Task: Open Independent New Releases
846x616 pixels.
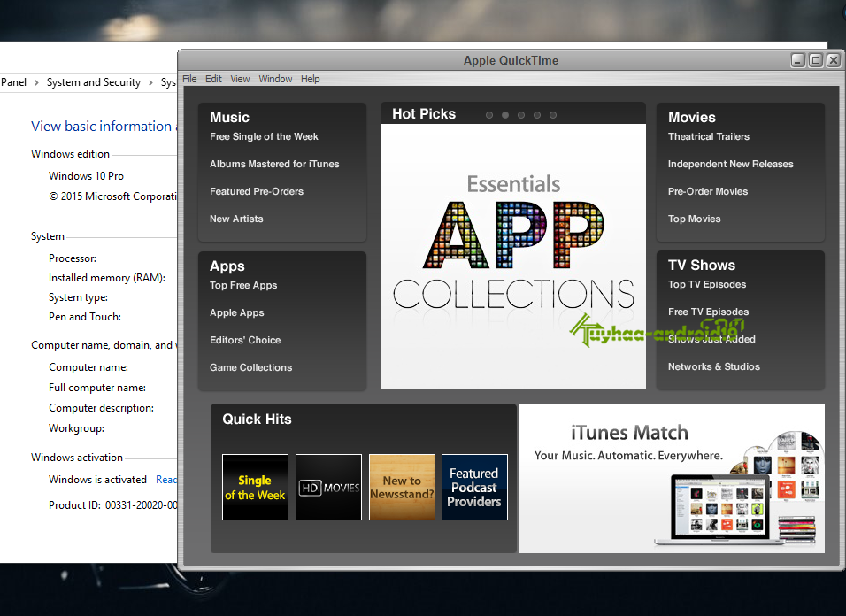Action: 731,164
